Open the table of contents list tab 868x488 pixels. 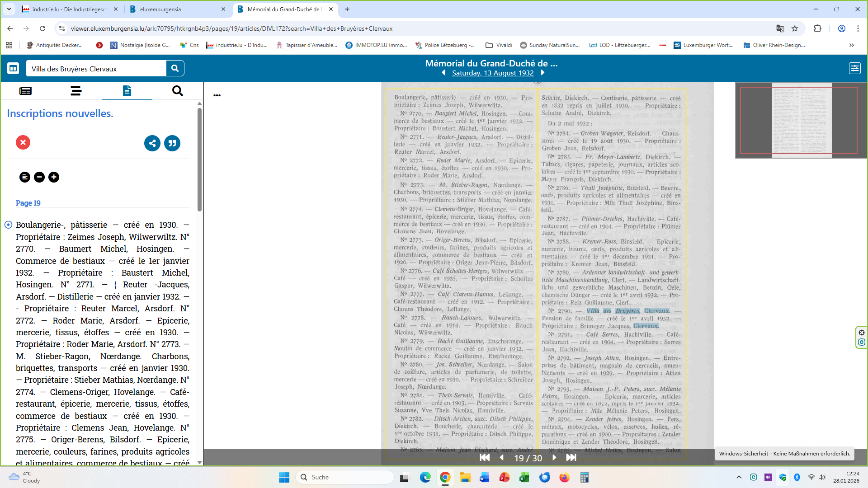(x=76, y=91)
